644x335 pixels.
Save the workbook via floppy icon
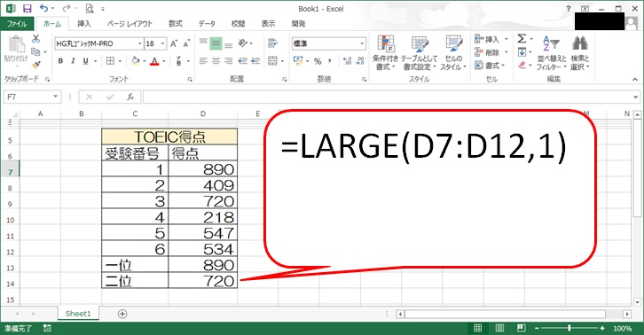click(27, 8)
